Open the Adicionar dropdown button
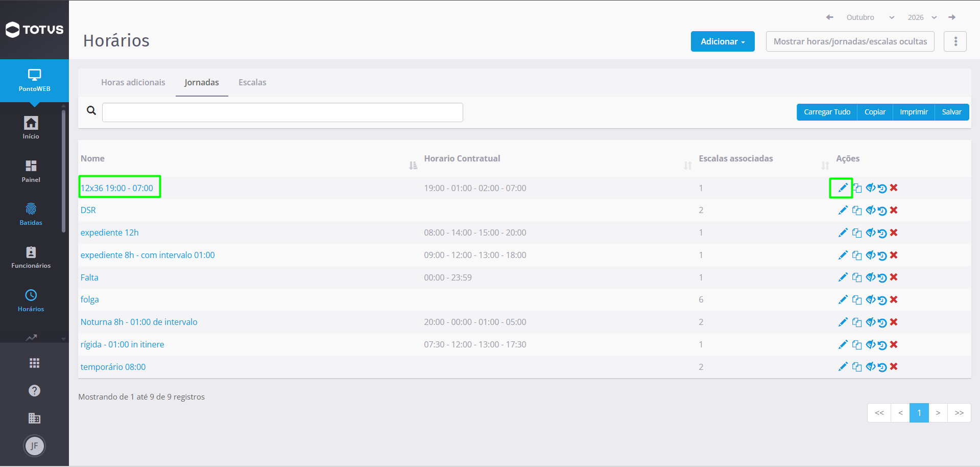Viewport: 980px width, 467px height. click(723, 41)
